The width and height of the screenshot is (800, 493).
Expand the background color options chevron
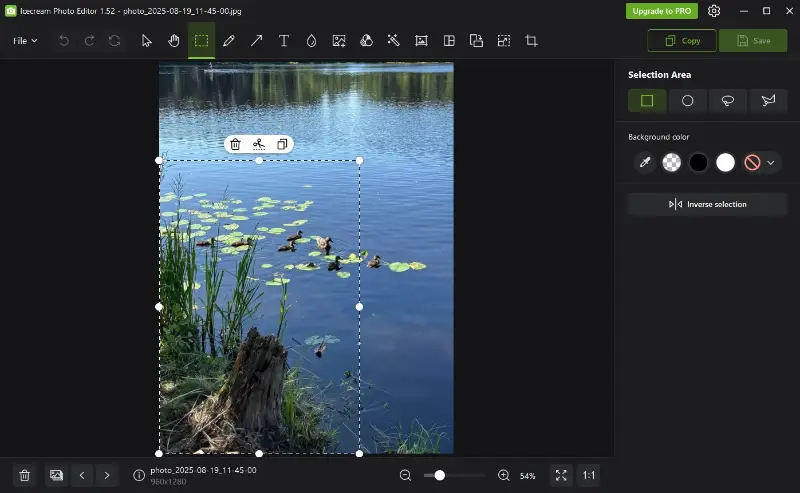click(771, 162)
